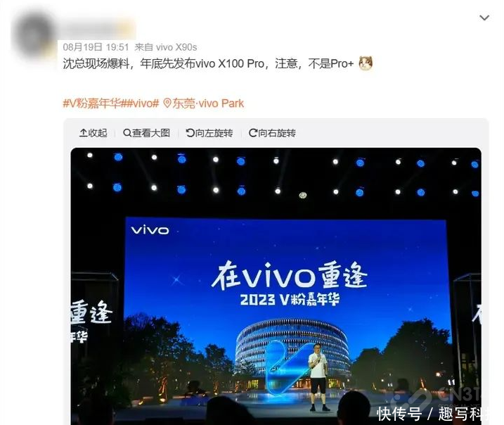Click the location pin icon

pos(167,103)
